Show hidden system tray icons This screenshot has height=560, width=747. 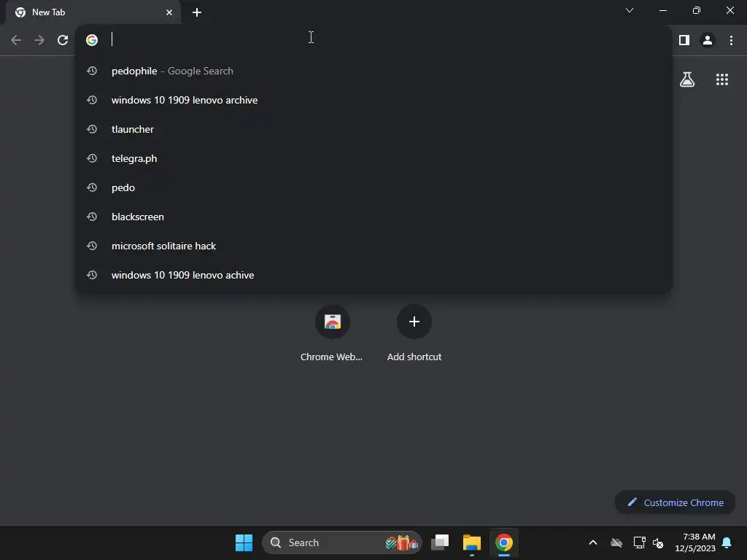click(x=592, y=542)
